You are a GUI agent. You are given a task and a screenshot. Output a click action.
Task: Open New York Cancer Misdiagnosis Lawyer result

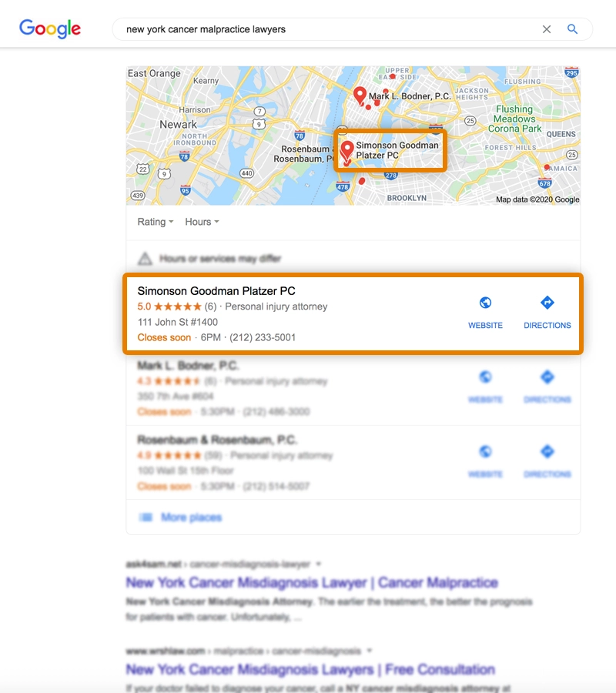312,583
